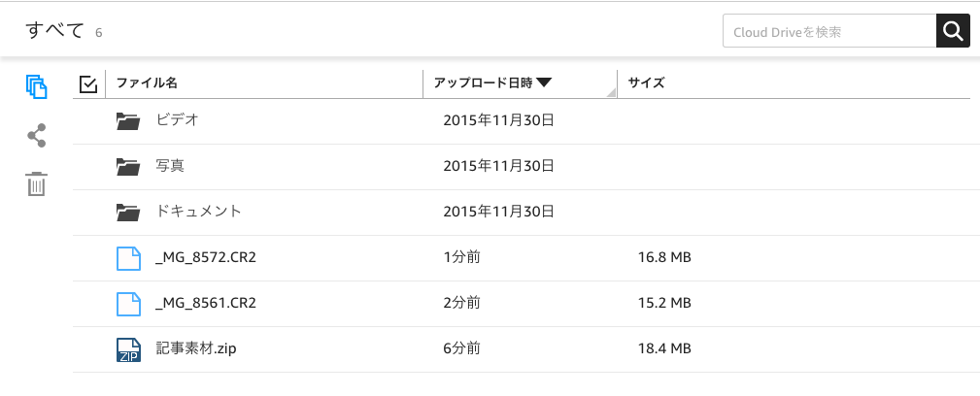Focus the Cloud Drive search field
The height and width of the screenshot is (396, 980).
[828, 32]
